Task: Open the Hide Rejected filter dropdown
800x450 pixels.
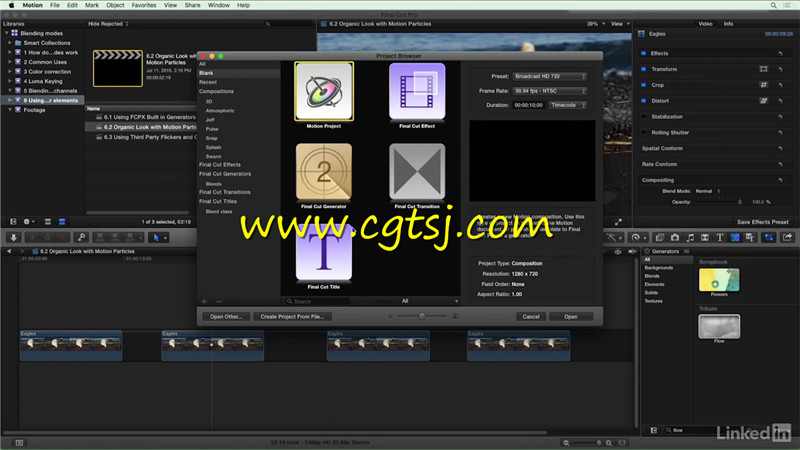Action: pos(108,24)
